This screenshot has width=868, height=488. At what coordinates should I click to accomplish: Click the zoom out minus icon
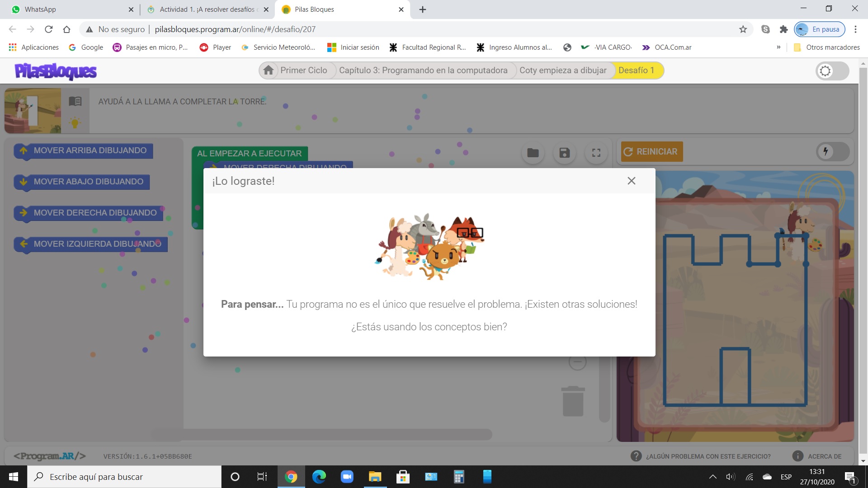pyautogui.click(x=577, y=362)
